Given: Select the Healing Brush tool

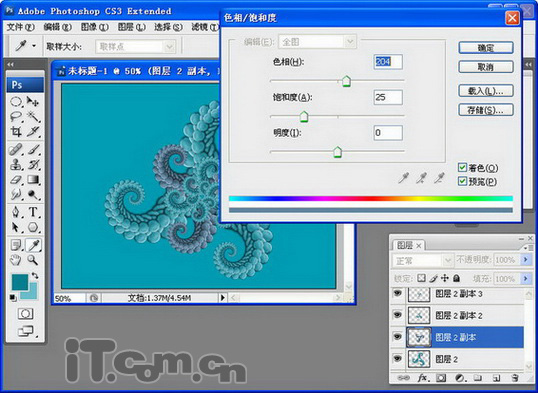Looking at the screenshot, I should [16, 150].
